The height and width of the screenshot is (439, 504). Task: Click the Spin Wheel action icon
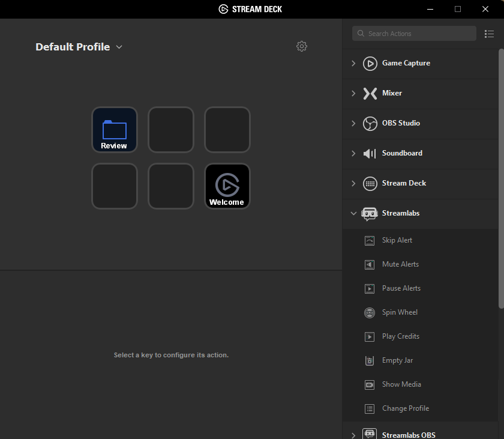point(370,313)
